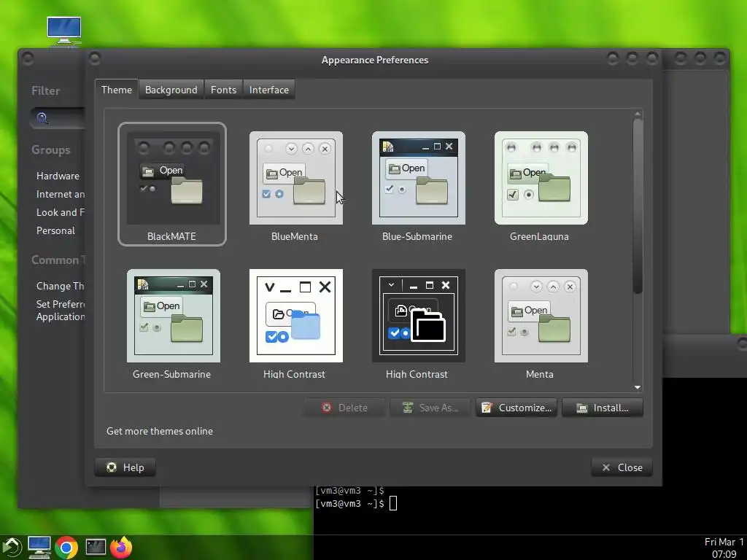This screenshot has height=560, width=747.
Task: Close the Appearance Preferences dialog
Action: coord(622,467)
